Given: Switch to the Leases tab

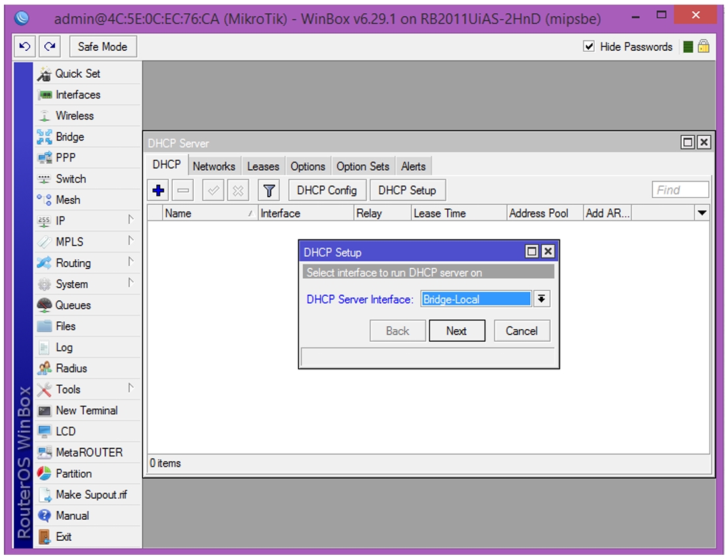Looking at the screenshot, I should (x=263, y=166).
